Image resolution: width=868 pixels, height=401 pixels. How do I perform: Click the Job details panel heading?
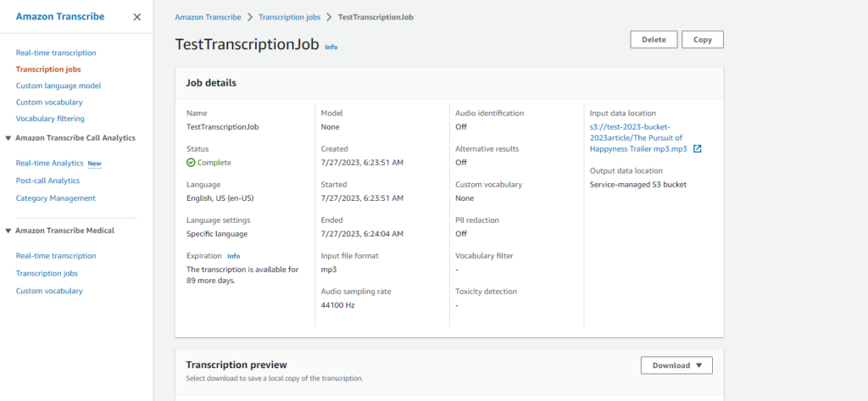coord(211,83)
